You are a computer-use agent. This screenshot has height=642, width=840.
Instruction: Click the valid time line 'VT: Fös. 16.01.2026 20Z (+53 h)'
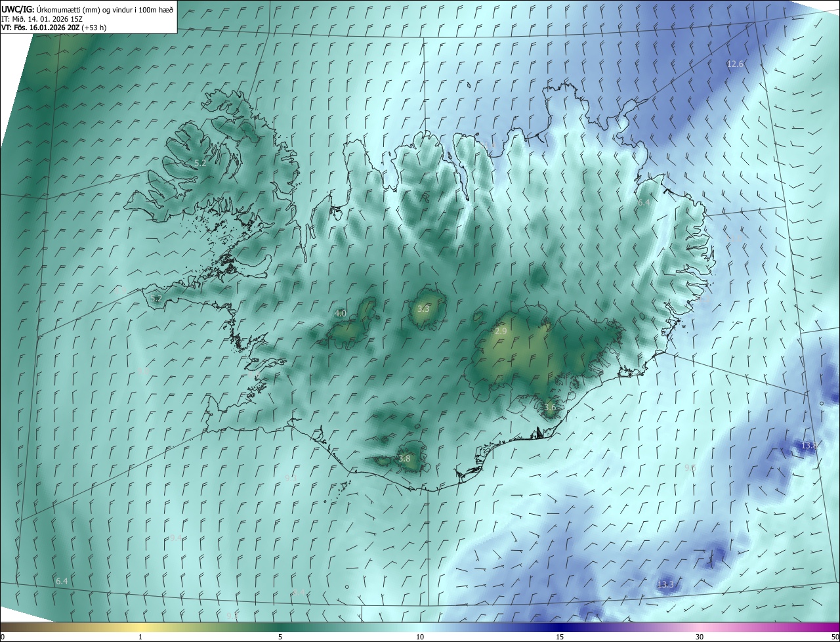(54, 28)
